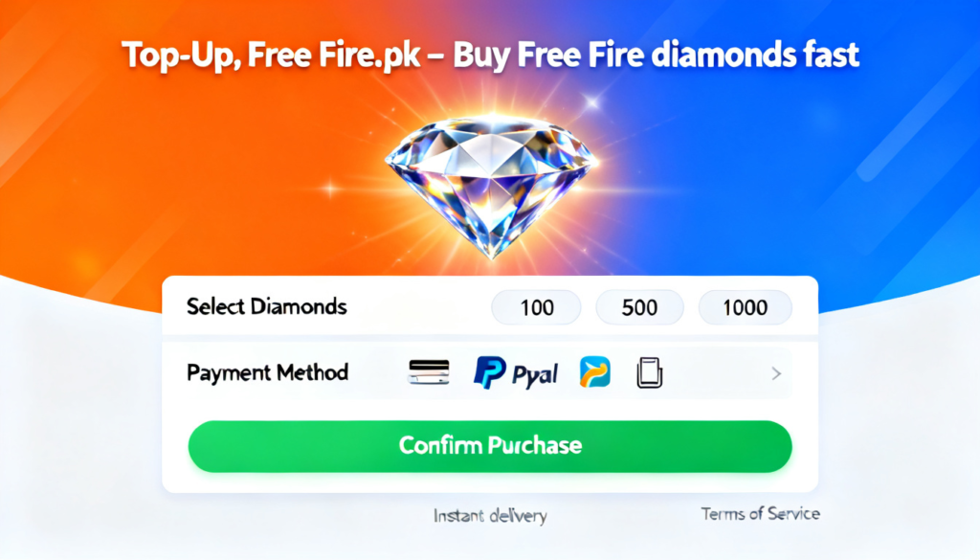Select the credit card payment icon
This screenshot has width=980, height=560.
[x=429, y=371]
